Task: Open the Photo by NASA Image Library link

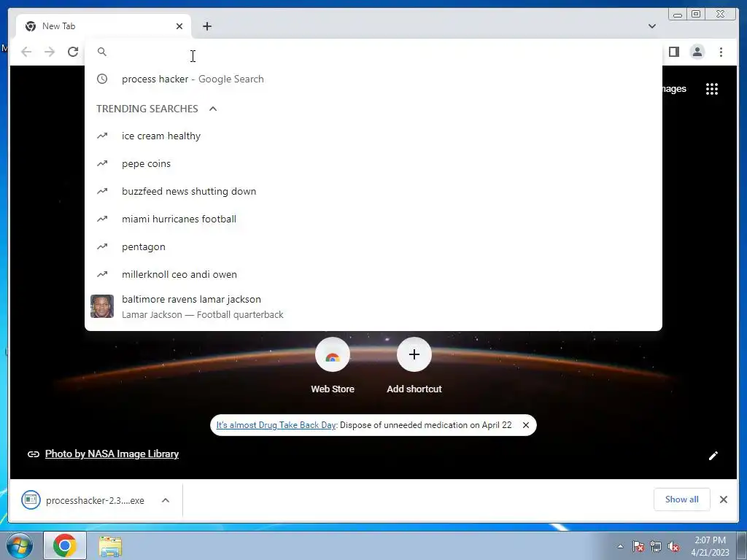Action: tap(112, 454)
